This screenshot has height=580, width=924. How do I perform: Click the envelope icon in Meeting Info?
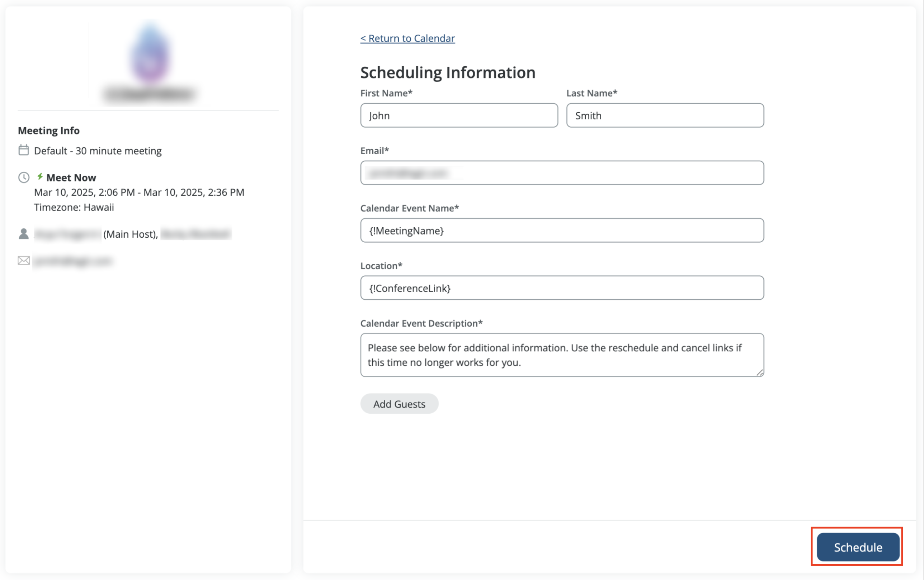[24, 261]
